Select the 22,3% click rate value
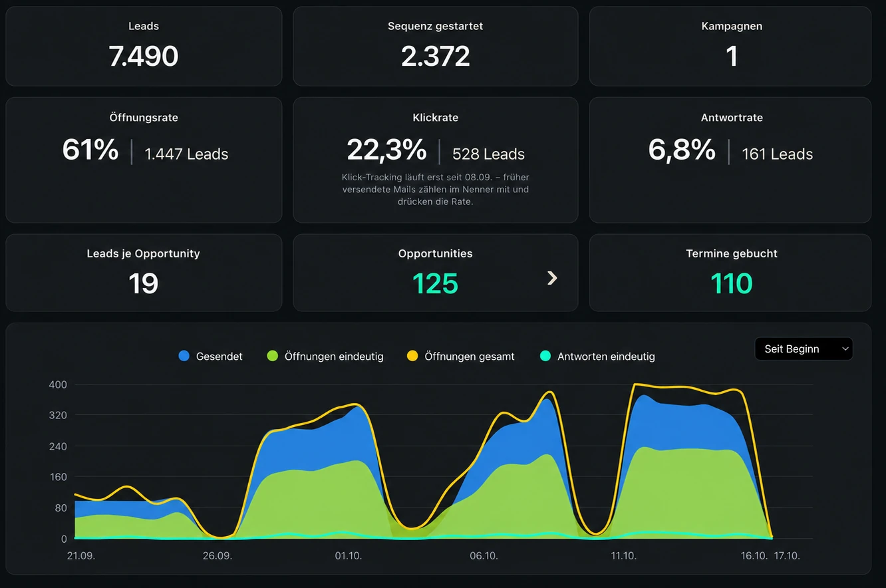This screenshot has height=588, width=886. pyautogui.click(x=386, y=150)
